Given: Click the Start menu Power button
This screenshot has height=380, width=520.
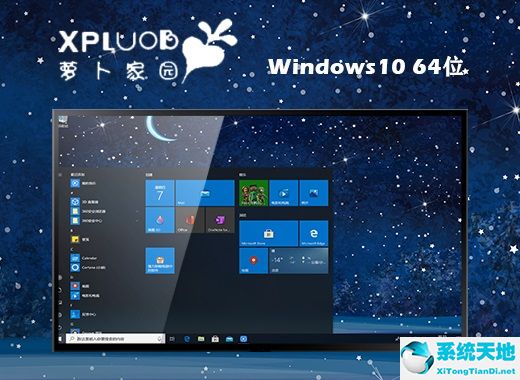Looking at the screenshot, I should tap(60, 327).
